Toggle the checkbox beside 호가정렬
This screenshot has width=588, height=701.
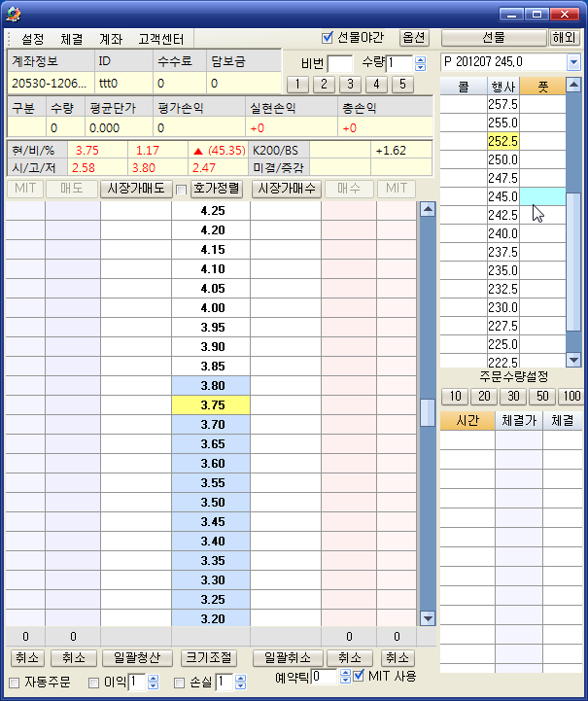click(x=181, y=190)
